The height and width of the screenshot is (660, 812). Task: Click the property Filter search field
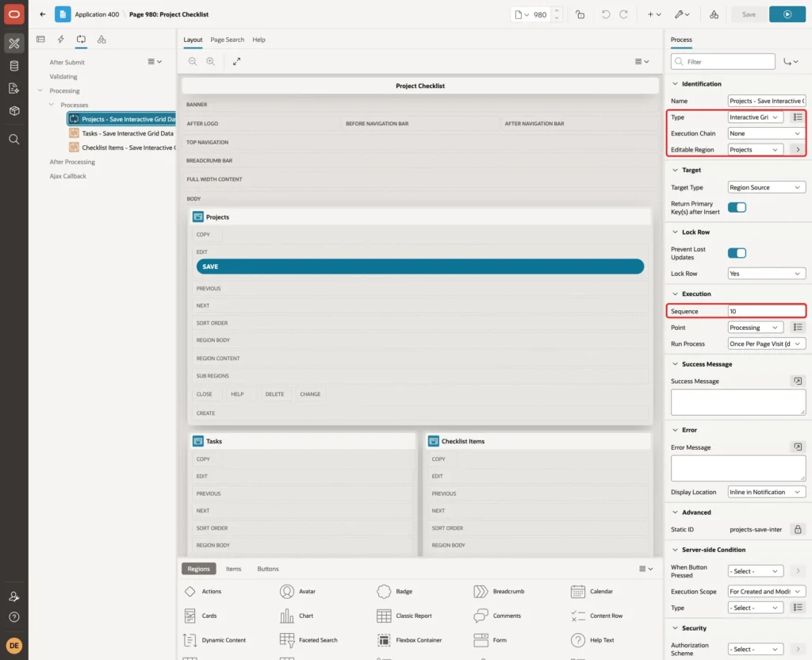point(723,62)
